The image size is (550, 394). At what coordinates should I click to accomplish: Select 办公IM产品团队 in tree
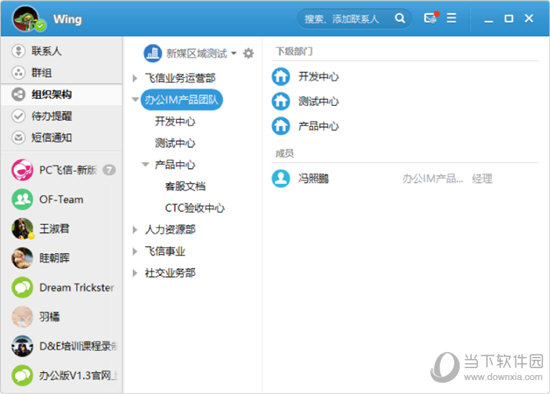click(182, 100)
